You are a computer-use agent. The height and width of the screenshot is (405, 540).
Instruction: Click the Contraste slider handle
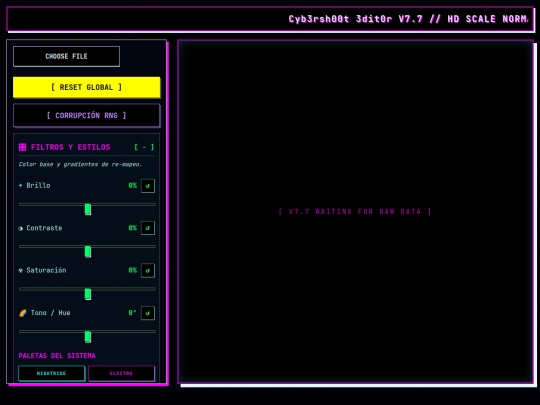click(88, 251)
